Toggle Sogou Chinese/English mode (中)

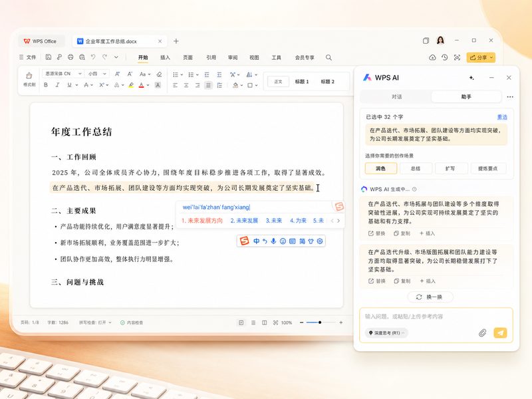pos(256,241)
